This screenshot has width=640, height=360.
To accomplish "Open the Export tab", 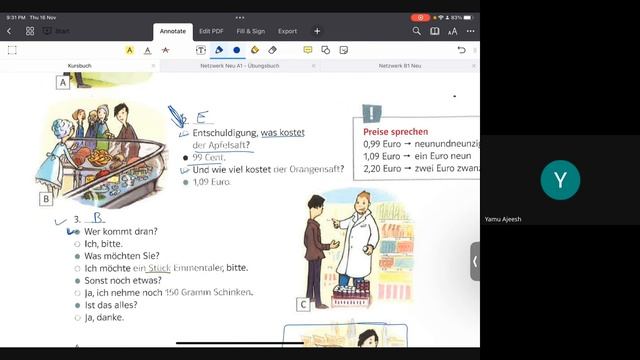I will click(x=287, y=31).
